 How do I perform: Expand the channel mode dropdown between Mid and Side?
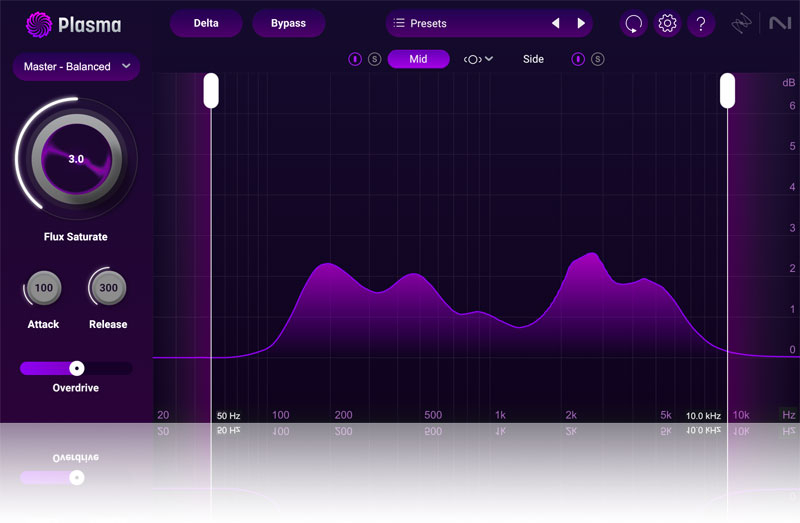point(478,59)
